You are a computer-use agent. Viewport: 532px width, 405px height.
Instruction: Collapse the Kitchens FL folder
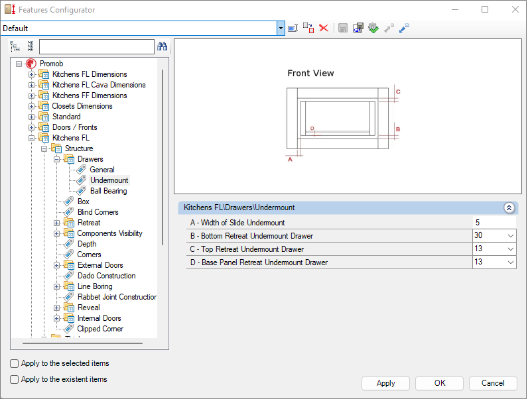click(x=32, y=139)
